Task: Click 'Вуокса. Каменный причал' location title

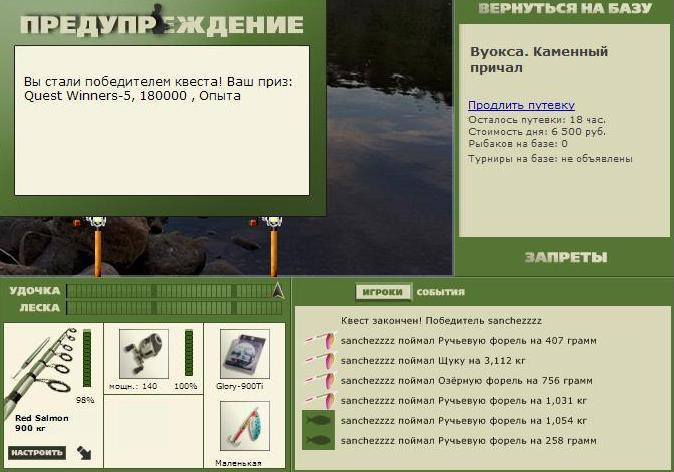Action: 539,59
